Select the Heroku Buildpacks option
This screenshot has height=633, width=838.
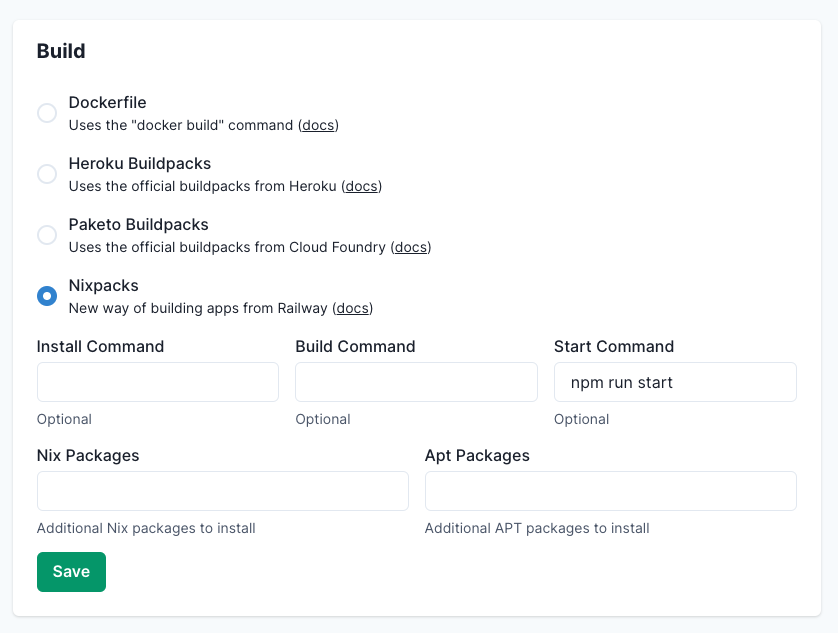tap(47, 174)
